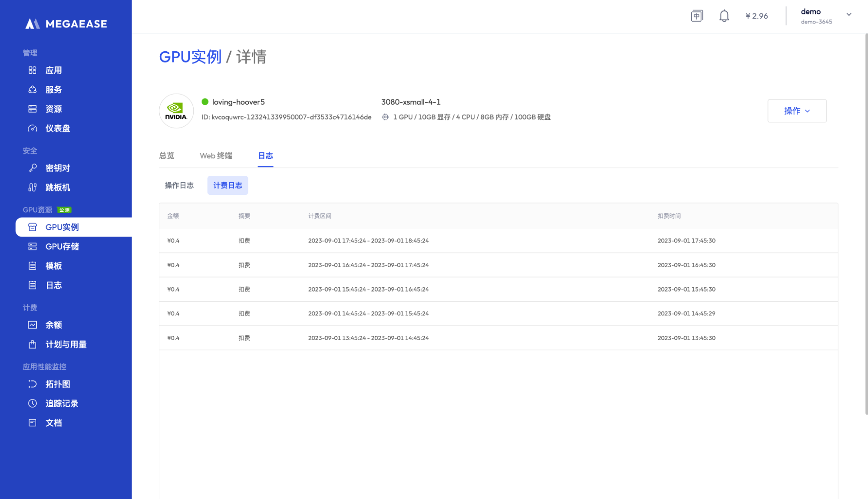
Task: Click the page vertical scrollbar
Action: pos(866,223)
